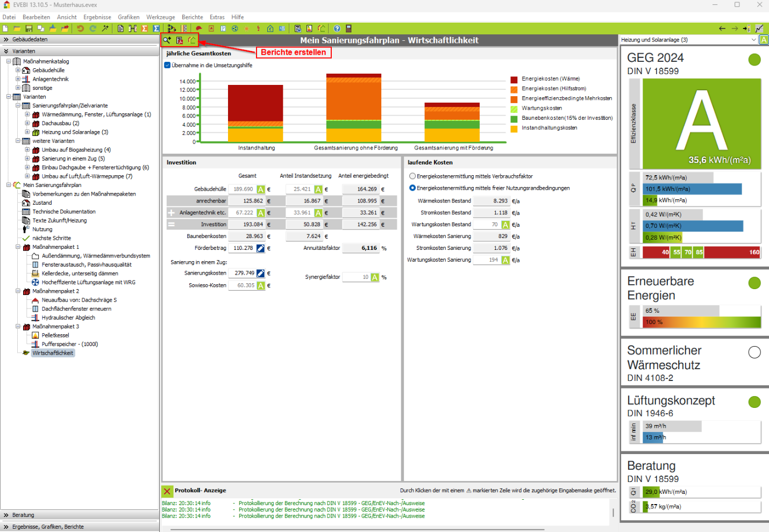Open the Ergebnisse menu

pos(97,17)
